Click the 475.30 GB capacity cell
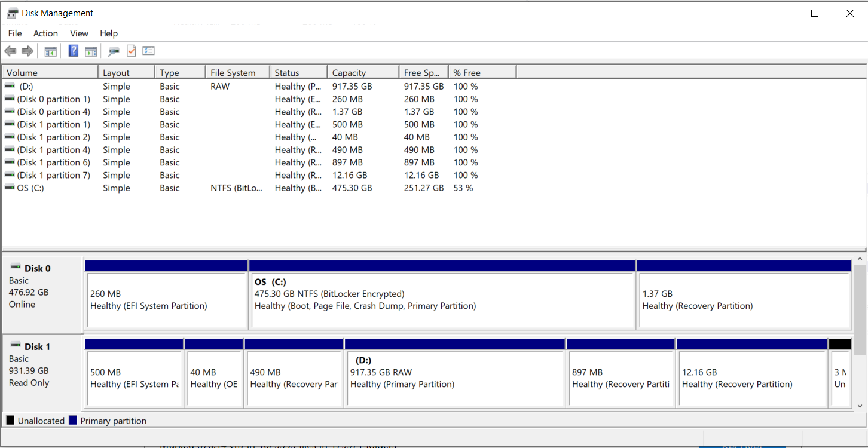 click(352, 188)
